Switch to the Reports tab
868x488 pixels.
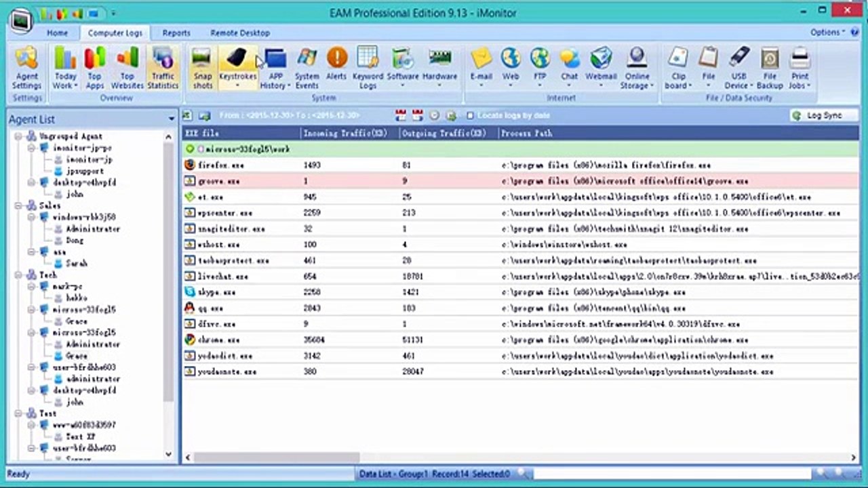point(176,33)
